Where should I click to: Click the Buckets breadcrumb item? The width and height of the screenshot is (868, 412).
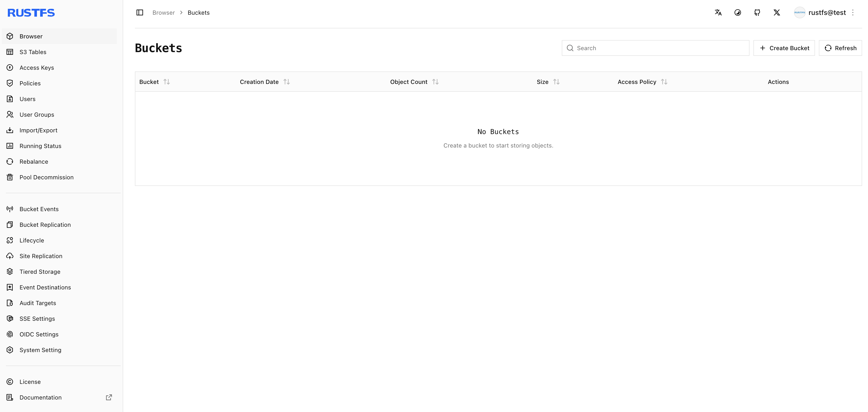pyautogui.click(x=198, y=12)
